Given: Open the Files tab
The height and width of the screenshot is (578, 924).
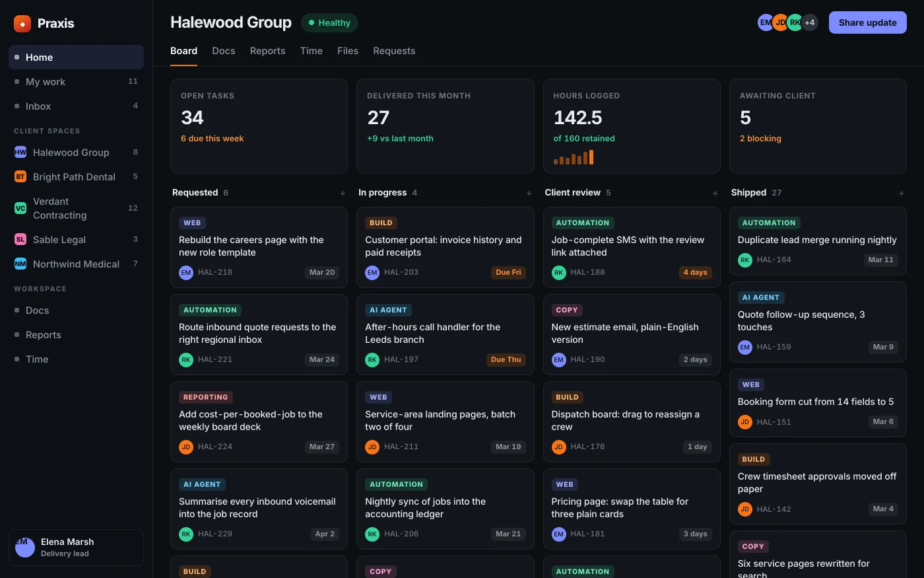Looking at the screenshot, I should [348, 51].
